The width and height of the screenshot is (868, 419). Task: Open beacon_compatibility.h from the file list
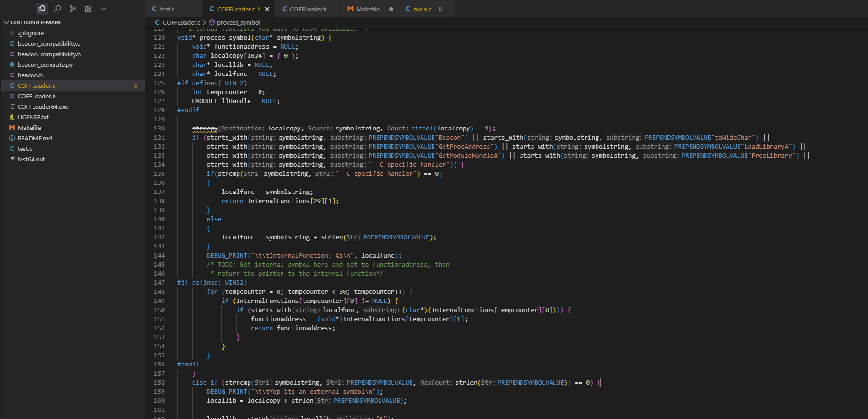[49, 54]
